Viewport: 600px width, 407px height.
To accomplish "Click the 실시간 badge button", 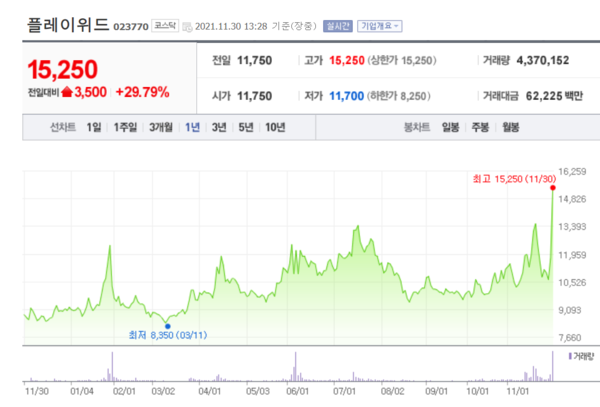I will 338,26.
